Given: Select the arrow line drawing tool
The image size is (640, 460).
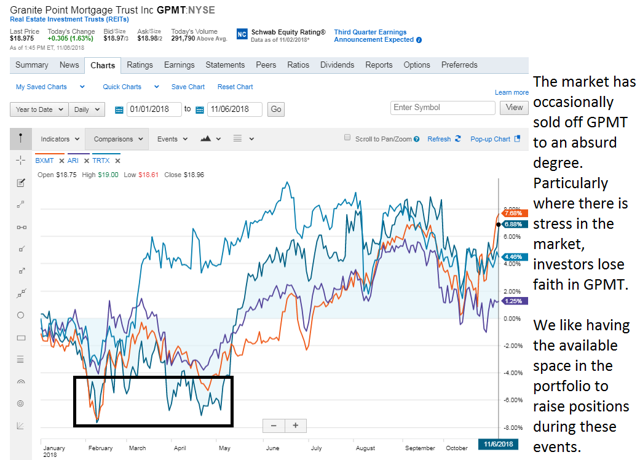Looking at the screenshot, I should point(22,271).
